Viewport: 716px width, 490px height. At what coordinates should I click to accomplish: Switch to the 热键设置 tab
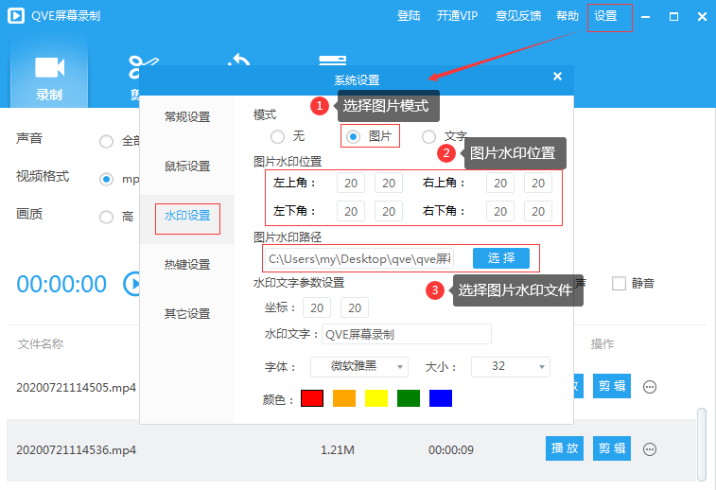(x=187, y=265)
